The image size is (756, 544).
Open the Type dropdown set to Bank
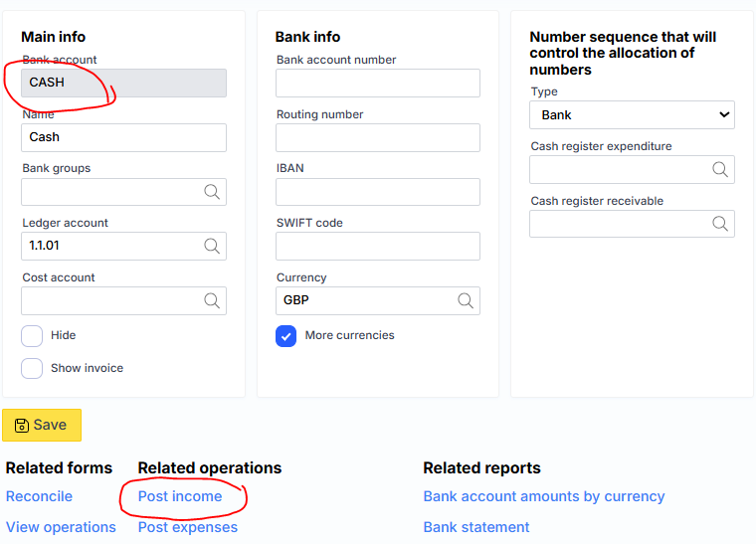632,115
